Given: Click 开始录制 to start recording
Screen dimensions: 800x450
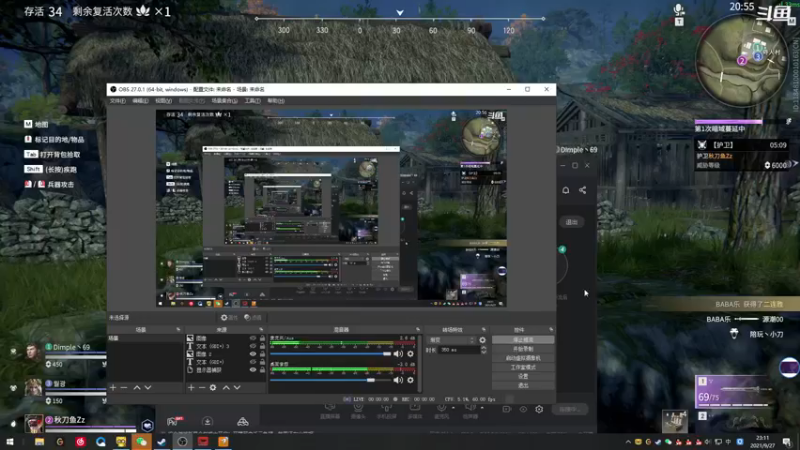Looking at the screenshot, I should [x=523, y=349].
